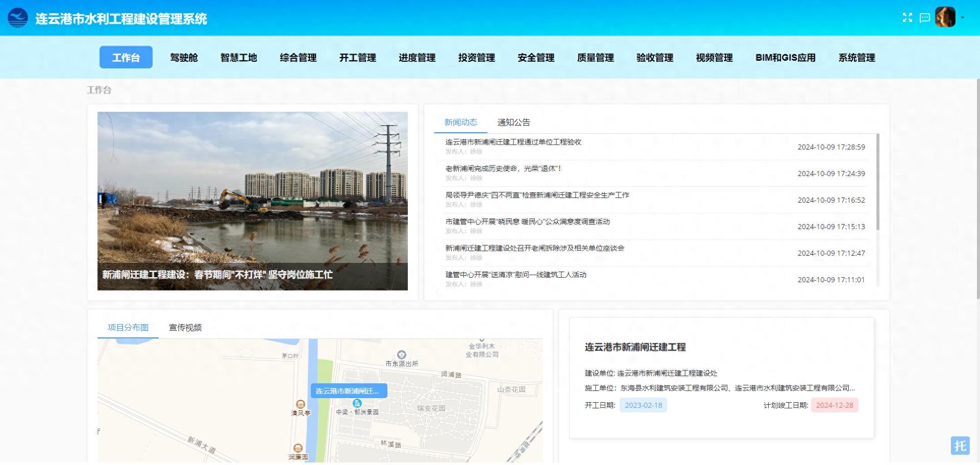Click the user avatar picture
This screenshot has height=465, width=980.
945,17
